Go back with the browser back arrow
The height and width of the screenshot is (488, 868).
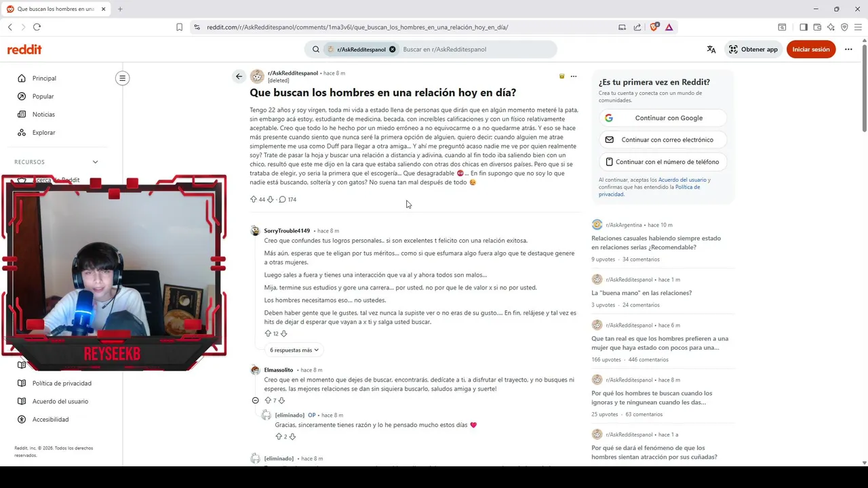click(x=9, y=27)
